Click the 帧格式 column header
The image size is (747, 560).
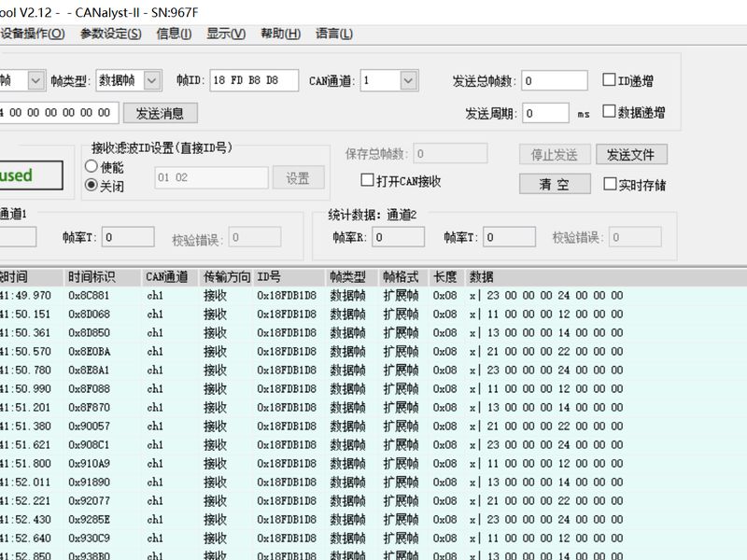[x=404, y=277]
